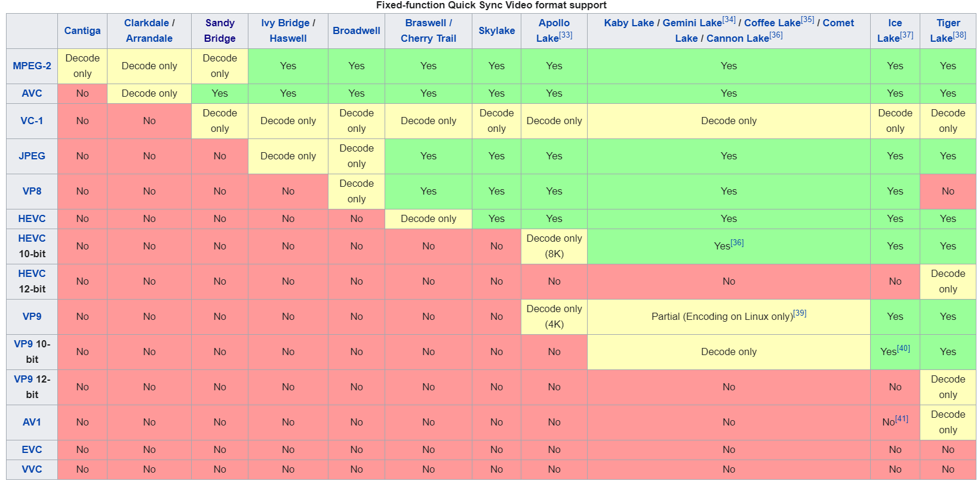This screenshot has height=484, width=980.
Task: Click the Clarkdale 'Decode only' cell in the AVC row
Action: [149, 93]
